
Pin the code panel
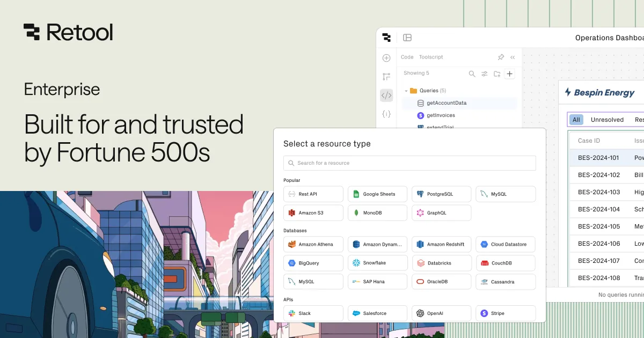pyautogui.click(x=501, y=57)
